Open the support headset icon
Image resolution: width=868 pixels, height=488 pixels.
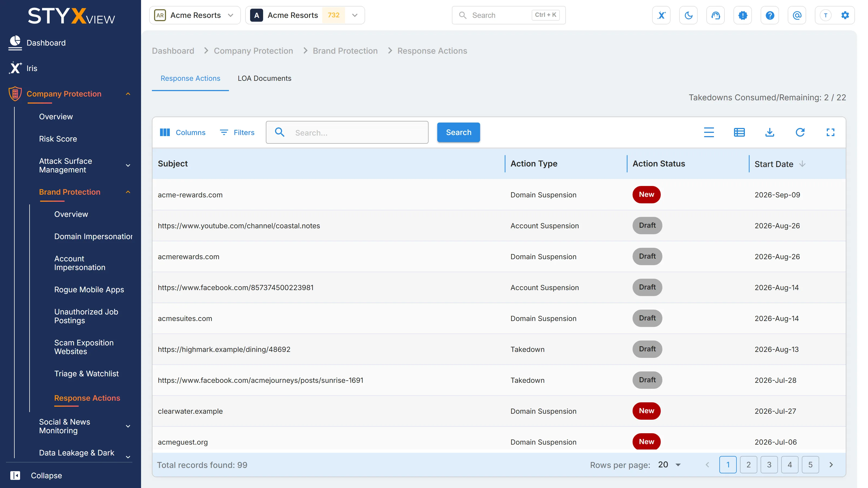coord(715,15)
